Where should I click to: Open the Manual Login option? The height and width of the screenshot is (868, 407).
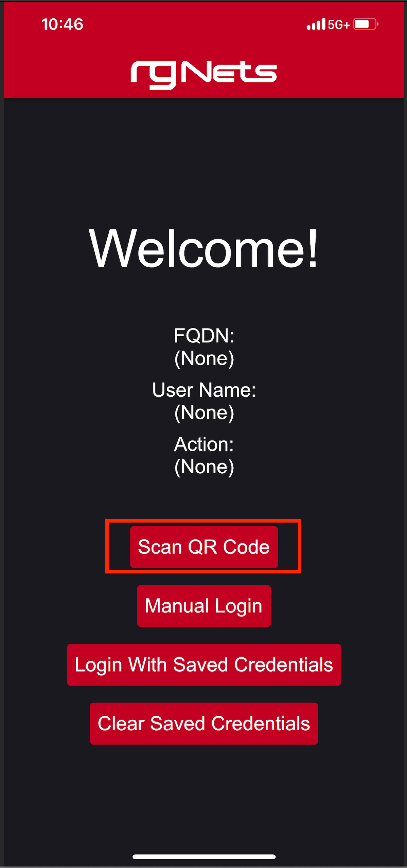click(x=204, y=606)
